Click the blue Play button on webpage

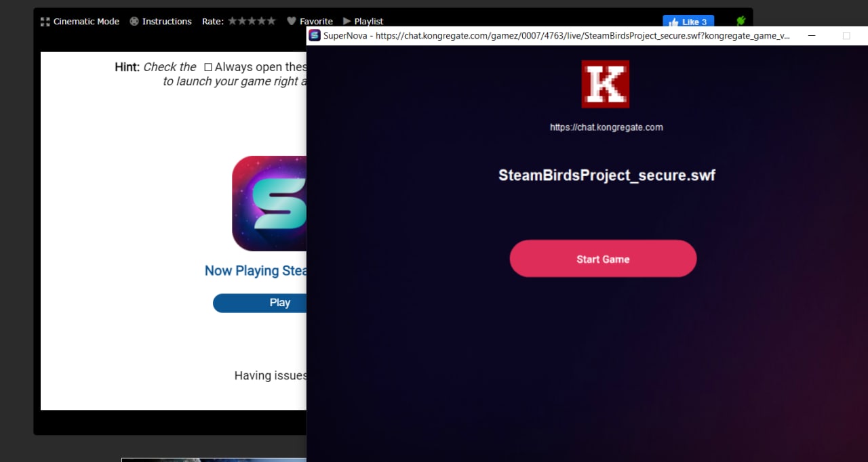(260, 303)
